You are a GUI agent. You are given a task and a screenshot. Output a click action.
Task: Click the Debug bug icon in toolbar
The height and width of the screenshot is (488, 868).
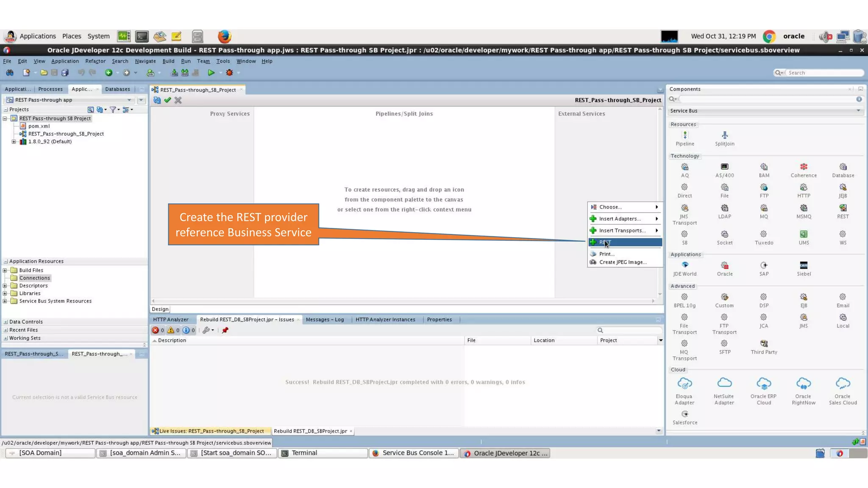(x=229, y=73)
